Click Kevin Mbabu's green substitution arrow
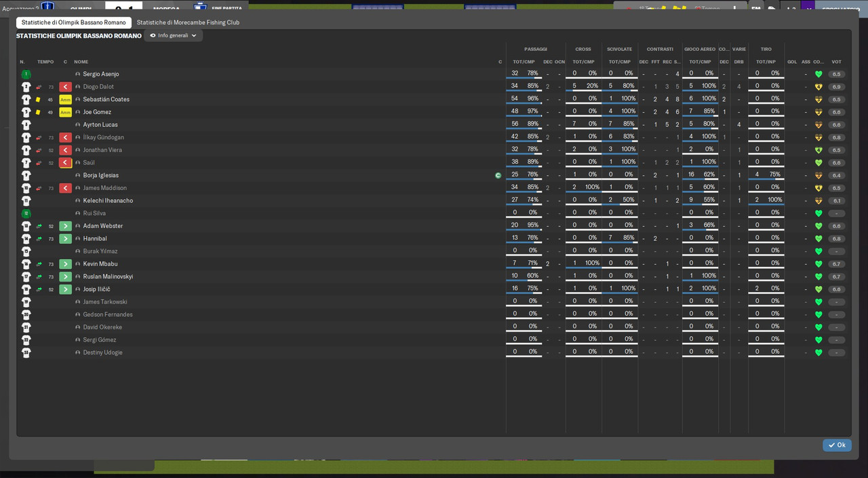This screenshot has height=478, width=868. (65, 264)
